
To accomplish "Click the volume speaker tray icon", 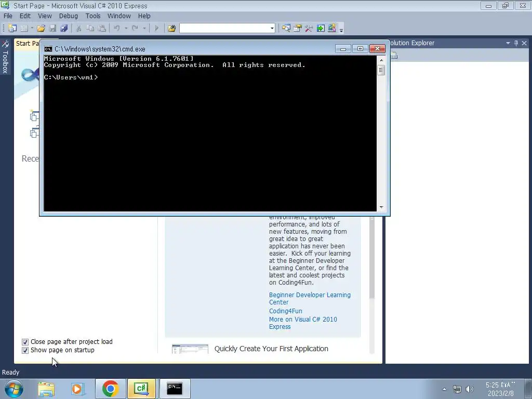I will [470, 389].
